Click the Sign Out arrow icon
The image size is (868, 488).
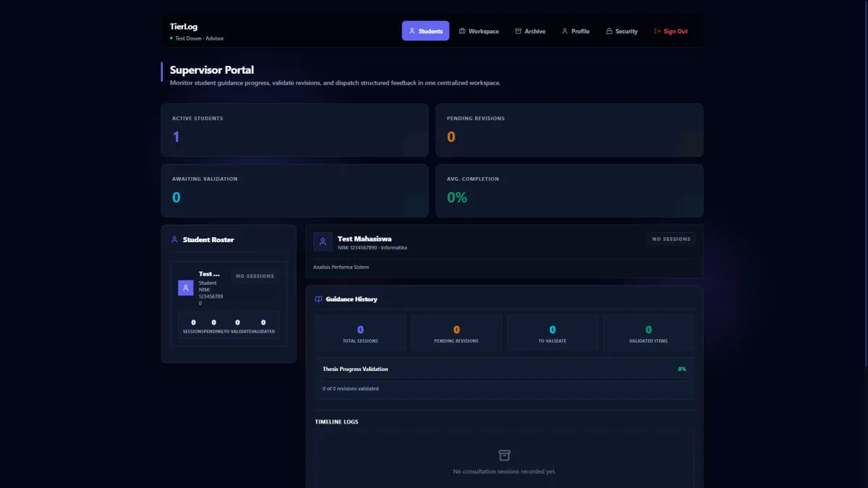[658, 31]
